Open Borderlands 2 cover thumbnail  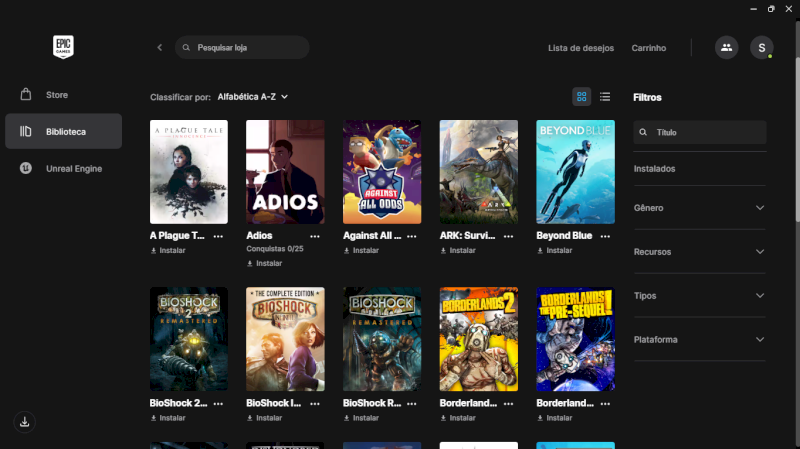[x=479, y=339]
